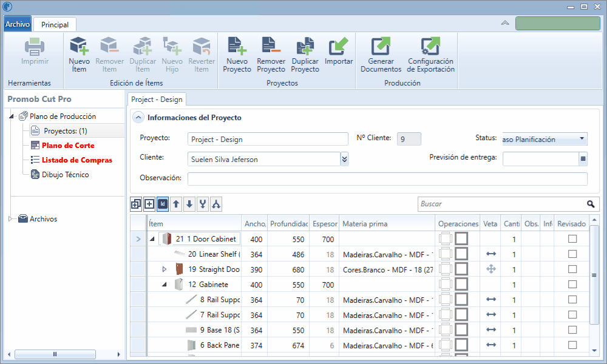607x364 pixels.
Task: Click the split arrows toolbar icon
Action: click(216, 204)
